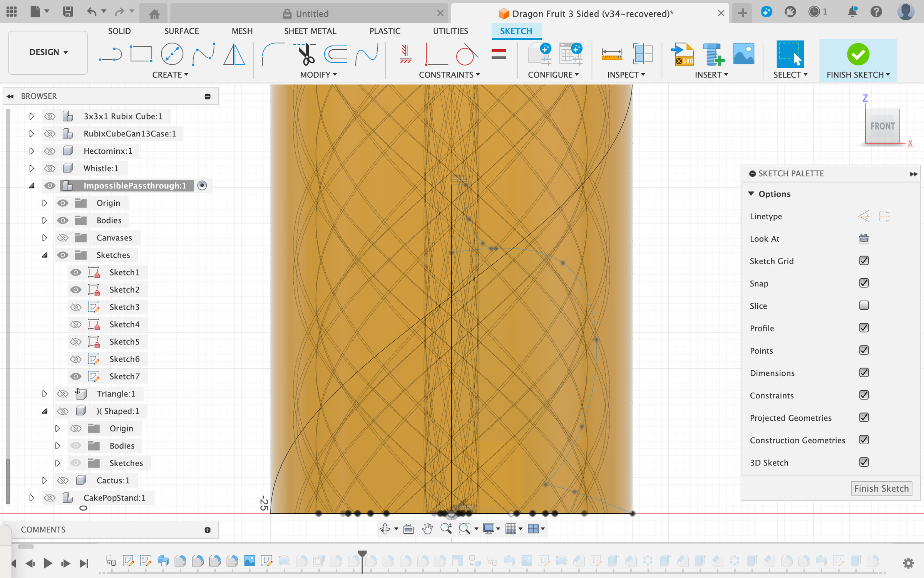
Task: Select the Center Diameter Circle tool
Action: click(172, 54)
